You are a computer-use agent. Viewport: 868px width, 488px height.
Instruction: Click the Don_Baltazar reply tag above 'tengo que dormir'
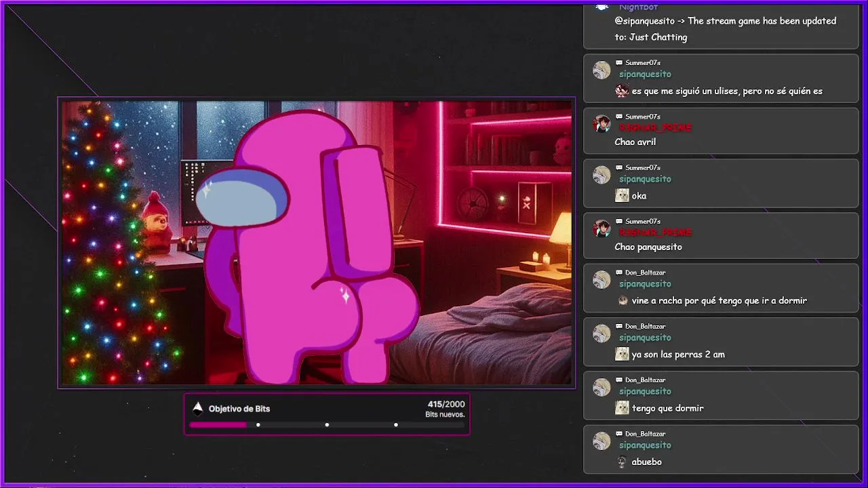coord(645,380)
